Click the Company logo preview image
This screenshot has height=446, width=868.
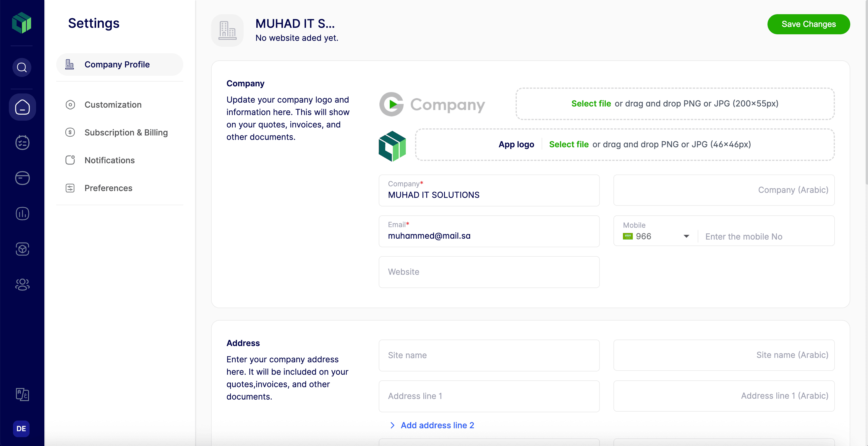432,104
